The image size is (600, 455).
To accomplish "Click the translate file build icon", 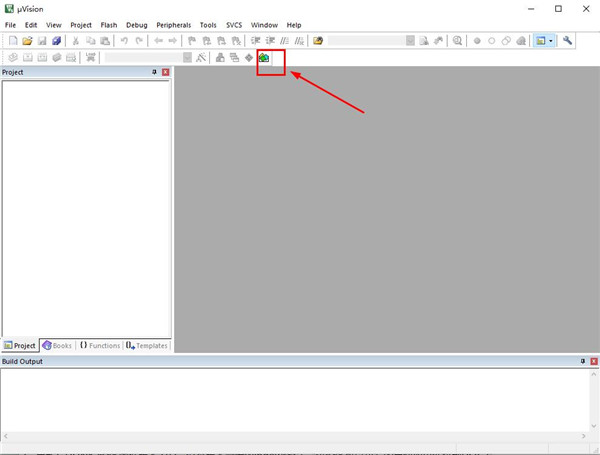I will click(x=13, y=58).
